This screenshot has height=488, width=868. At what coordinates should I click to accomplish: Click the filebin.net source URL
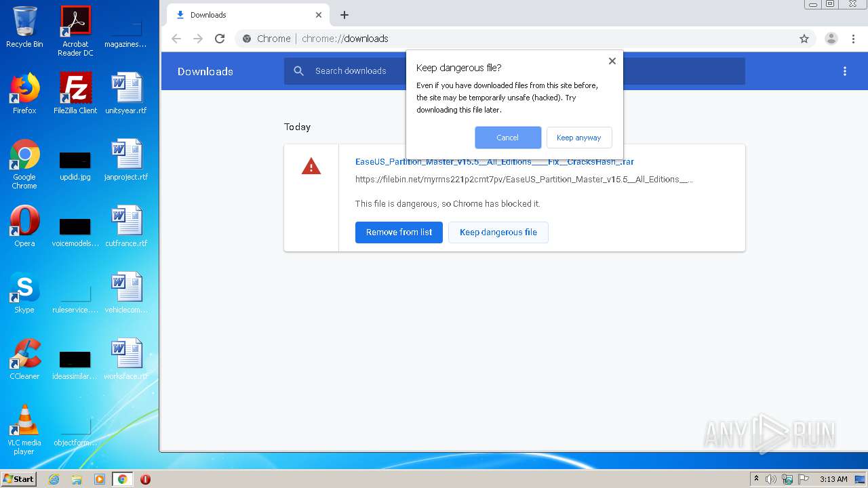(x=524, y=180)
